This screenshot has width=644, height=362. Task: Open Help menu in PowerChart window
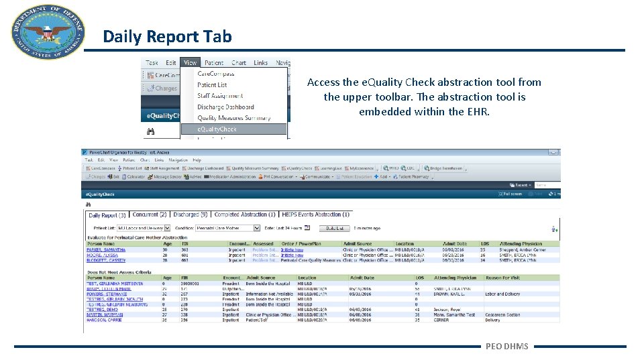coord(197,160)
